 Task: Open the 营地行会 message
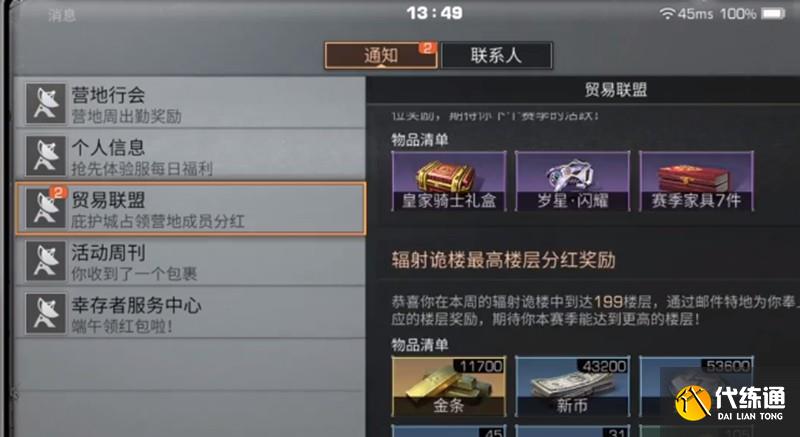[190, 104]
